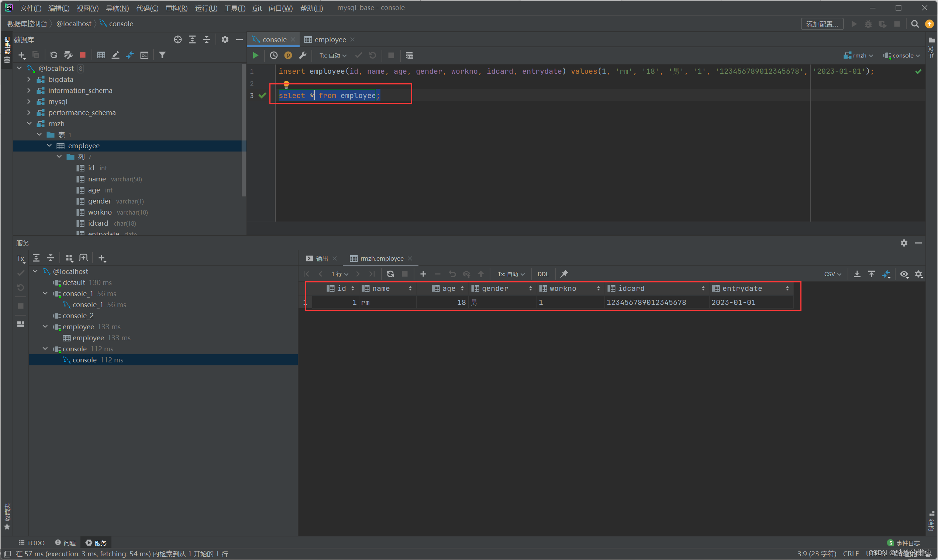
Task: Click the red stop icon in database toolbar
Action: tap(82, 55)
